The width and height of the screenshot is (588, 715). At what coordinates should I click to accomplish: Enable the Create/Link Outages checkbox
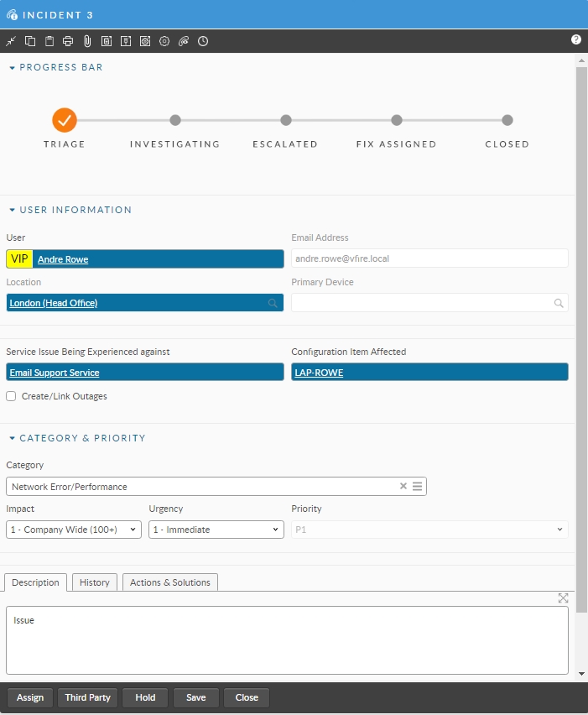pos(11,396)
